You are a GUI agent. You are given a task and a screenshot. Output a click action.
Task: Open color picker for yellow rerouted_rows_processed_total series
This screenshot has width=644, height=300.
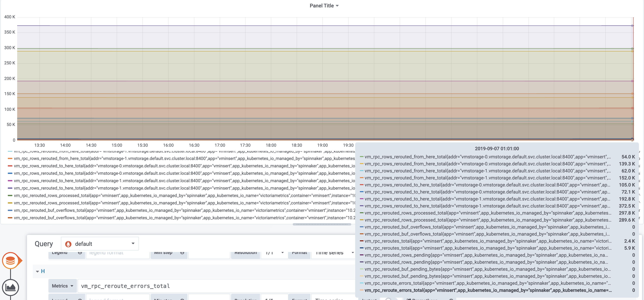click(x=10, y=203)
